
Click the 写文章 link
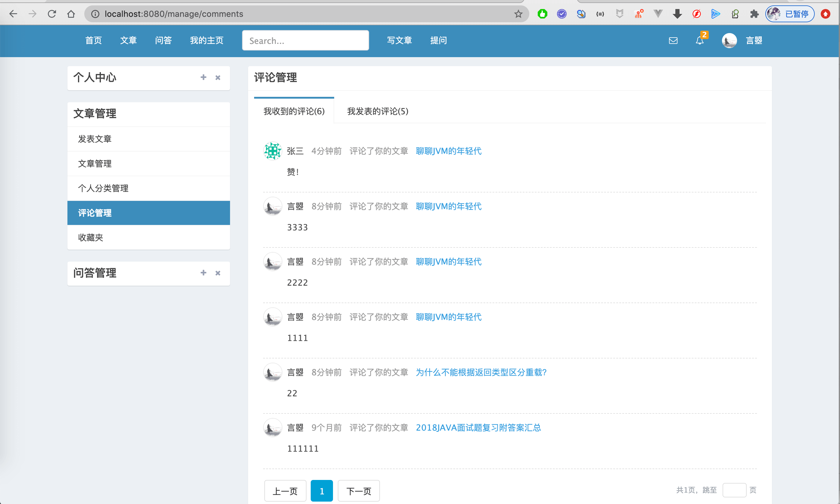click(x=400, y=40)
